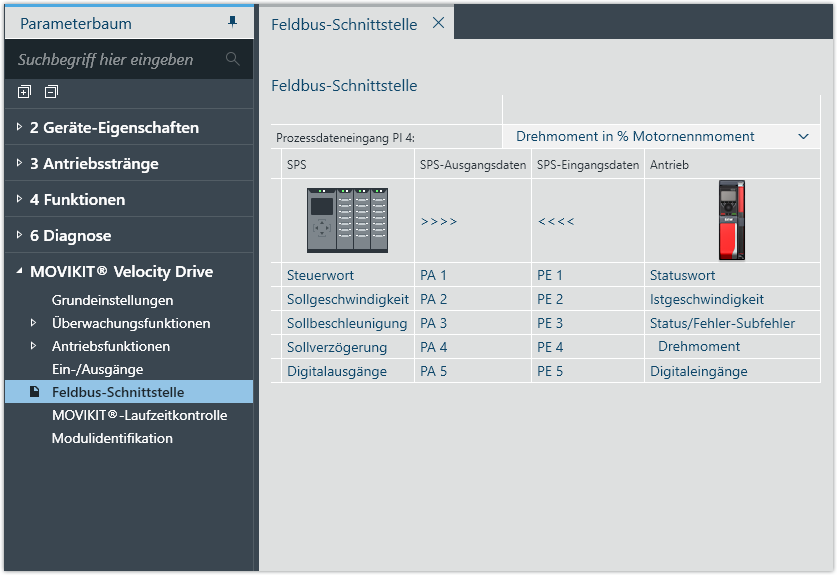
Task: Expand the 2 Geräte-Eigenschaften node
Action: tap(19, 128)
